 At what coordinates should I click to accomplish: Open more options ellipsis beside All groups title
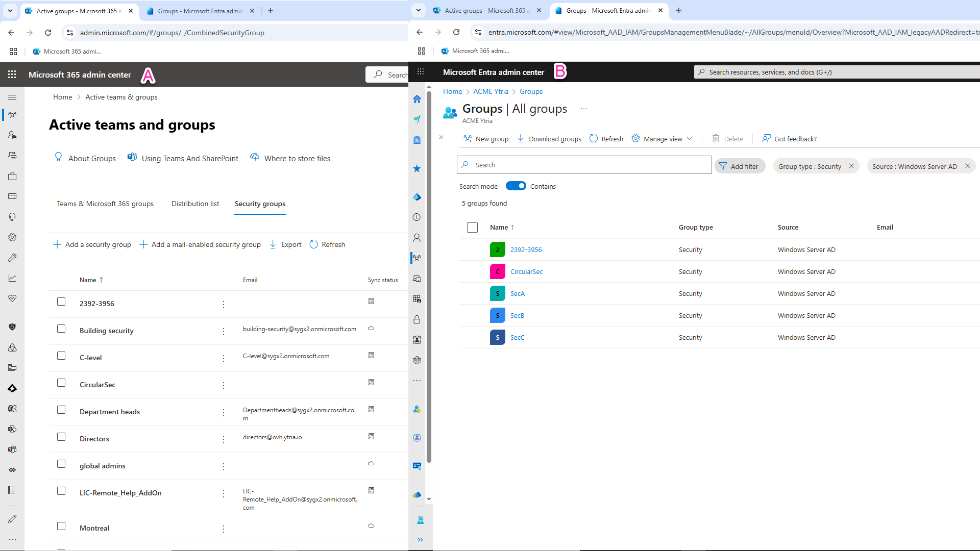(x=584, y=109)
